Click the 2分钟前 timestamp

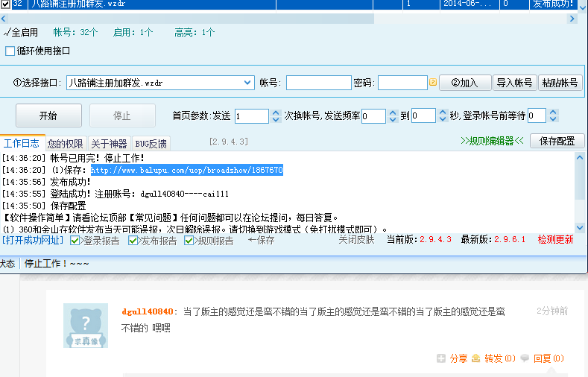pyautogui.click(x=552, y=311)
